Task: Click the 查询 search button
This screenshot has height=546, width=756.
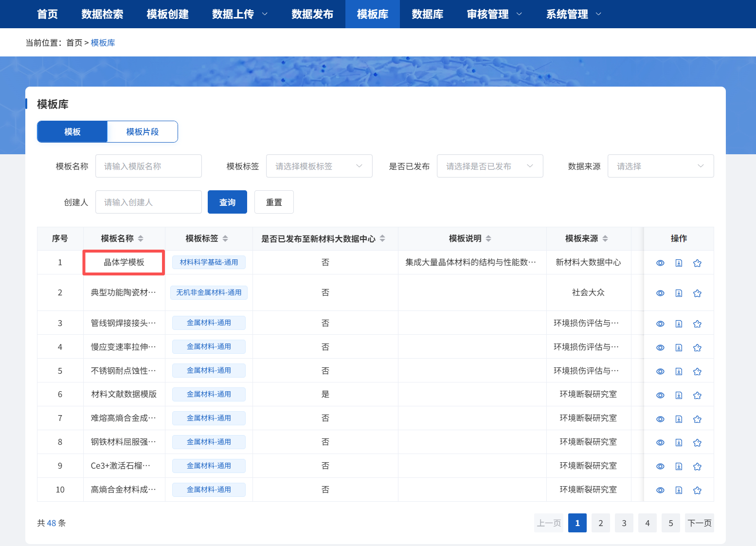Action: click(x=227, y=201)
